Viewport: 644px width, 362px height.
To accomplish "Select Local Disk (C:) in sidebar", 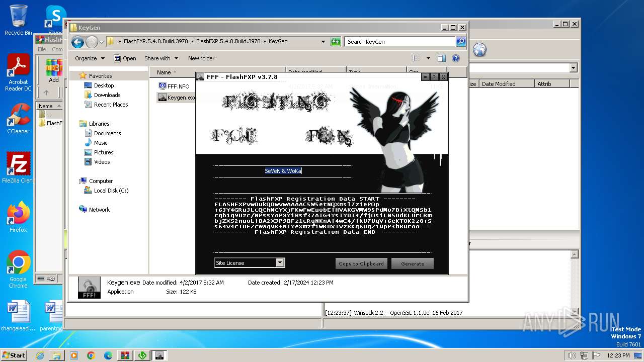I will 111,191.
